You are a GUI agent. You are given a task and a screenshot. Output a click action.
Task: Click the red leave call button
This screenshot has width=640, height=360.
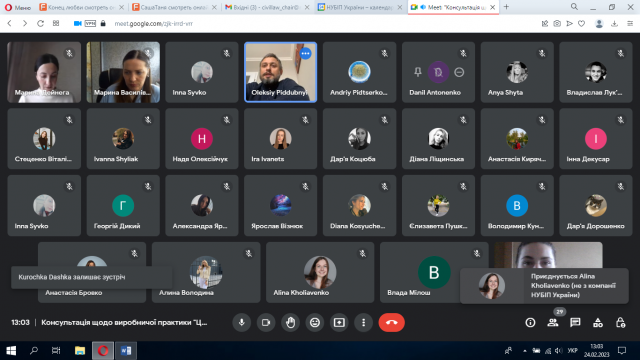(391, 322)
